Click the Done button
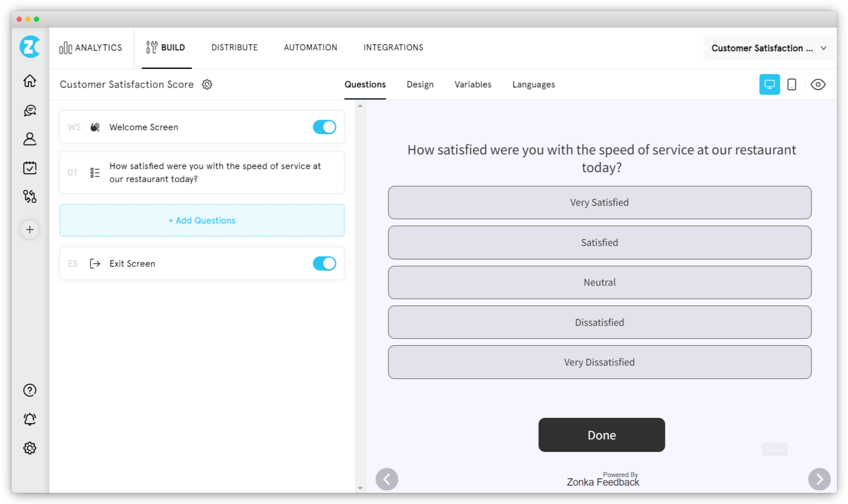Screen dimensions: 848x504 pyautogui.click(x=601, y=435)
